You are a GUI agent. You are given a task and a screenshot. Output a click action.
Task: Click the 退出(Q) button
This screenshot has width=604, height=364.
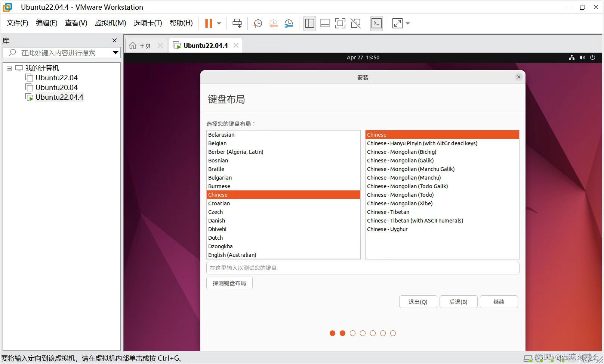point(418,302)
